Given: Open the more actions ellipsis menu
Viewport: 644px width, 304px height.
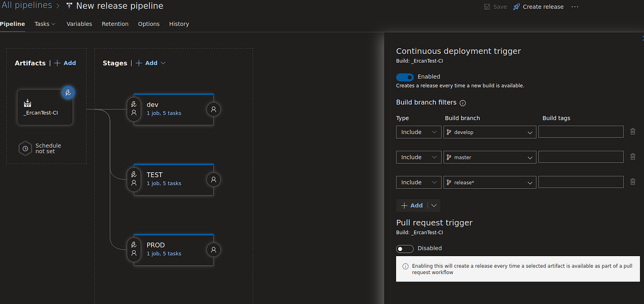Looking at the screenshot, I should (575, 6).
